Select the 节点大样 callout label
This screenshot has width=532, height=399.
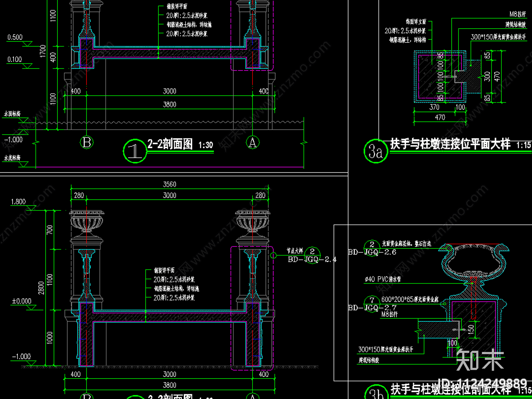295,251
